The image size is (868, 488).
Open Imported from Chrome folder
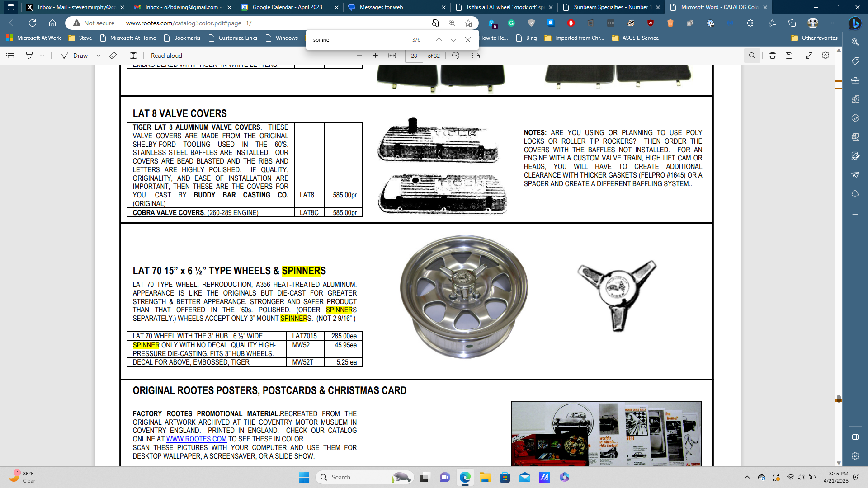click(574, 38)
